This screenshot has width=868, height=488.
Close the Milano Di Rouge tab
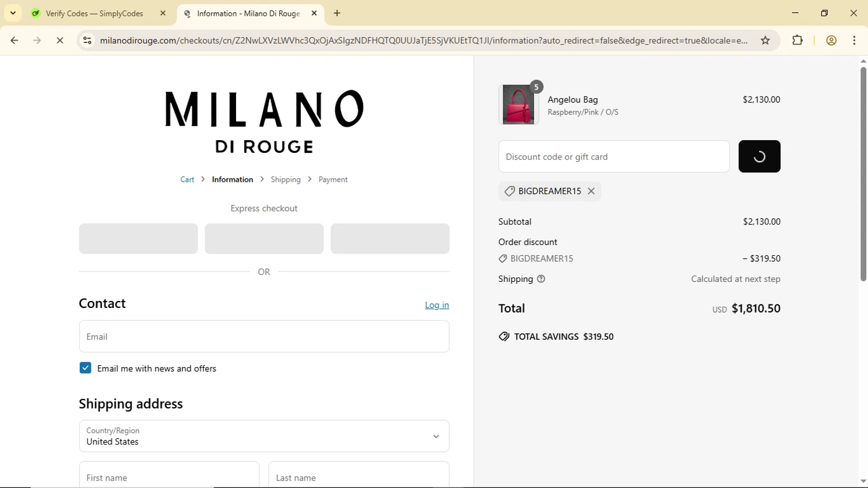(314, 13)
